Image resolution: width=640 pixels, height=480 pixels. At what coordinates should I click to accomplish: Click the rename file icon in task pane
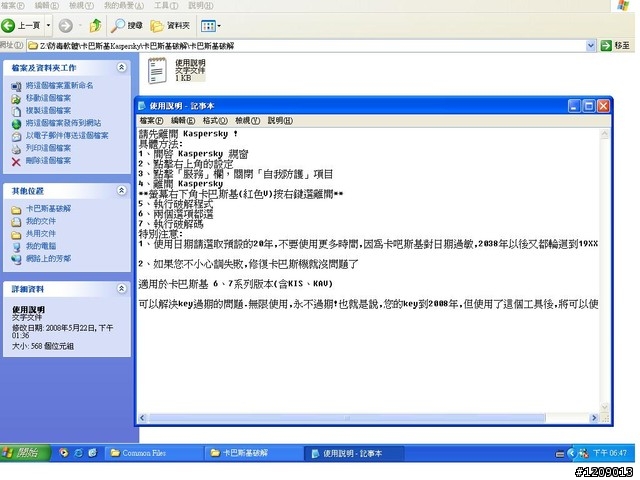pyautogui.click(x=16, y=86)
